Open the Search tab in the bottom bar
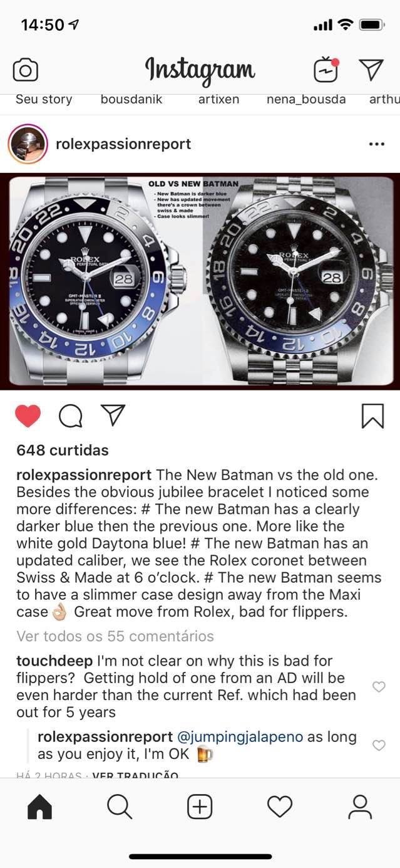The image size is (400, 868). [x=120, y=807]
